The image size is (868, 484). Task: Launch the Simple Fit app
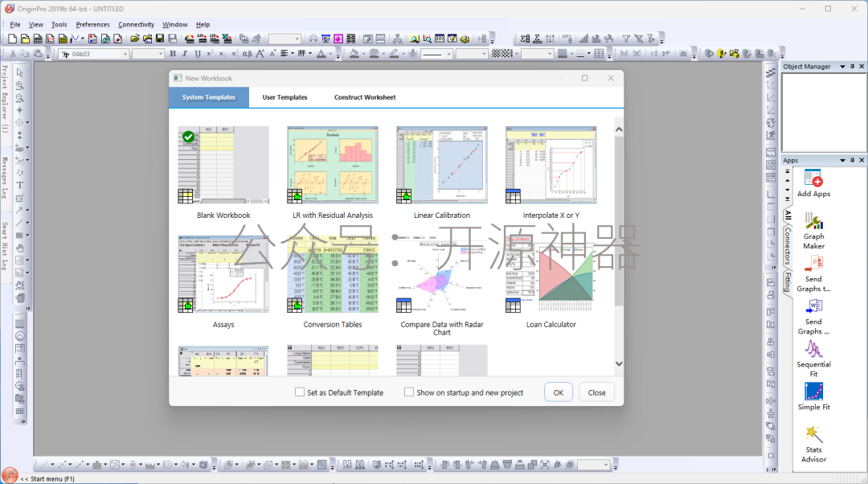(813, 396)
